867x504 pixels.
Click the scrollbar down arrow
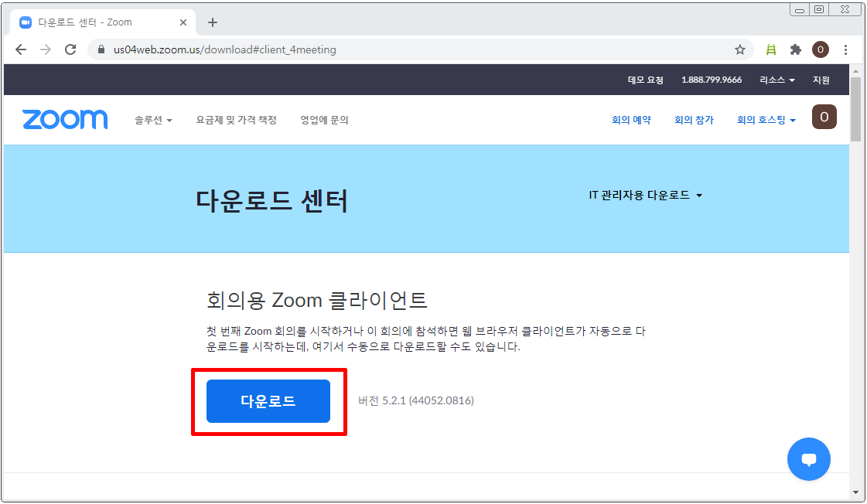pyautogui.click(x=855, y=492)
